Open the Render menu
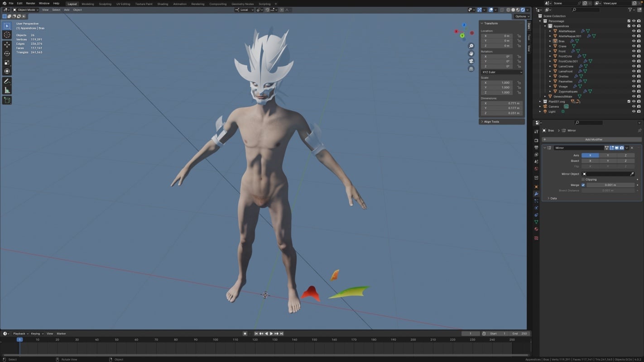The width and height of the screenshot is (644, 362). pos(30,3)
